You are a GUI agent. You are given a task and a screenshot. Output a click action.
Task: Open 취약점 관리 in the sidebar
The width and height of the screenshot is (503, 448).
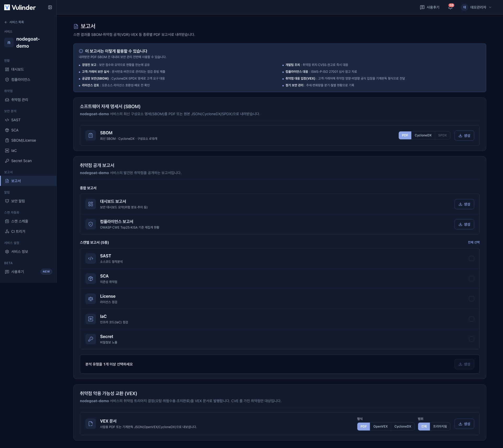[x=28, y=100]
